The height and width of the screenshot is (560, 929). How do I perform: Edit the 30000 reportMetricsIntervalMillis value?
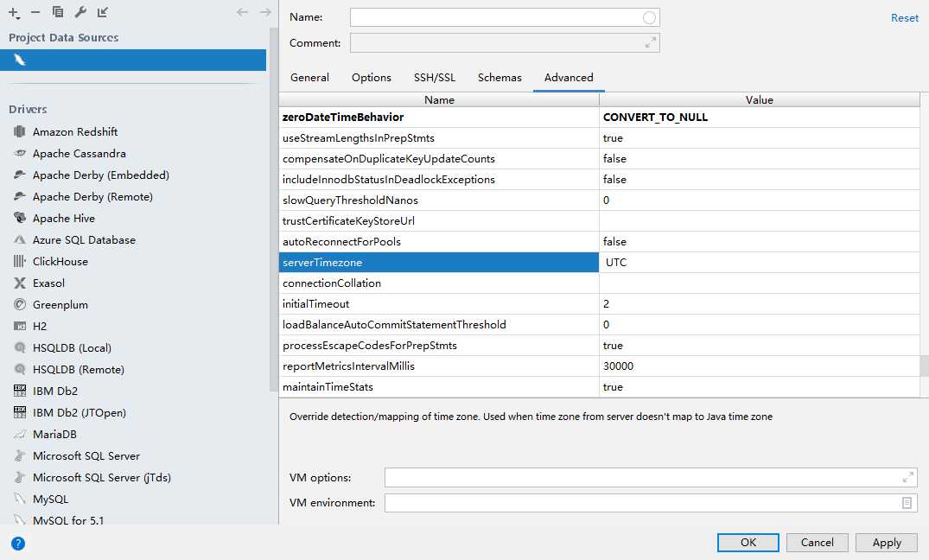point(760,366)
